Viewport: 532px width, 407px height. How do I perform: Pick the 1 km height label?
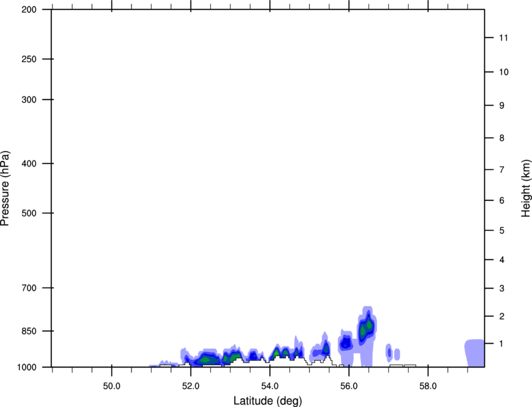point(502,344)
